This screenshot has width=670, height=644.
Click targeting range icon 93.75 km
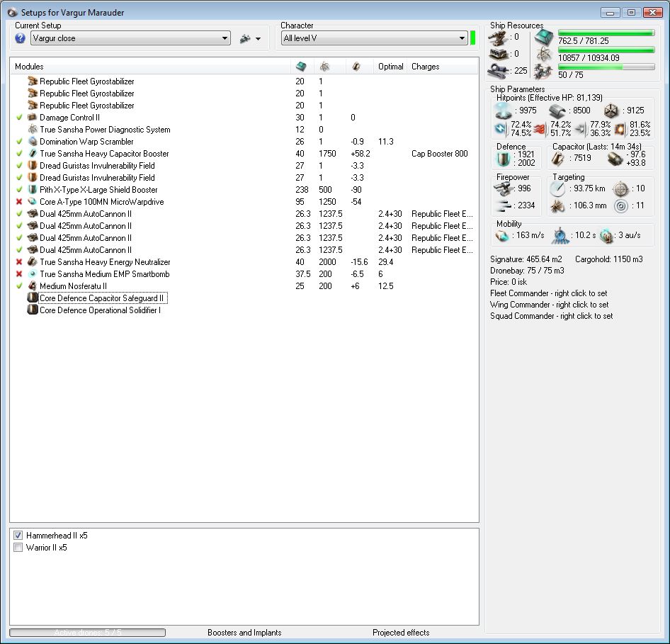click(557, 188)
